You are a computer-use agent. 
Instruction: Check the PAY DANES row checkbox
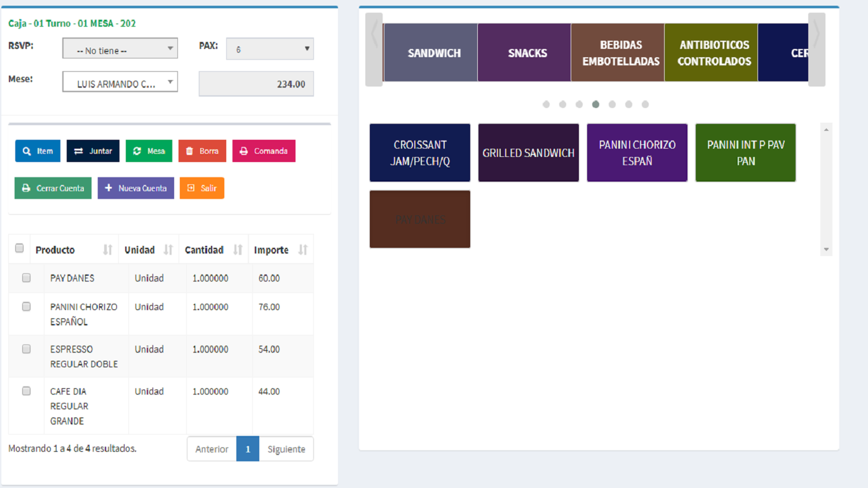tap(26, 278)
